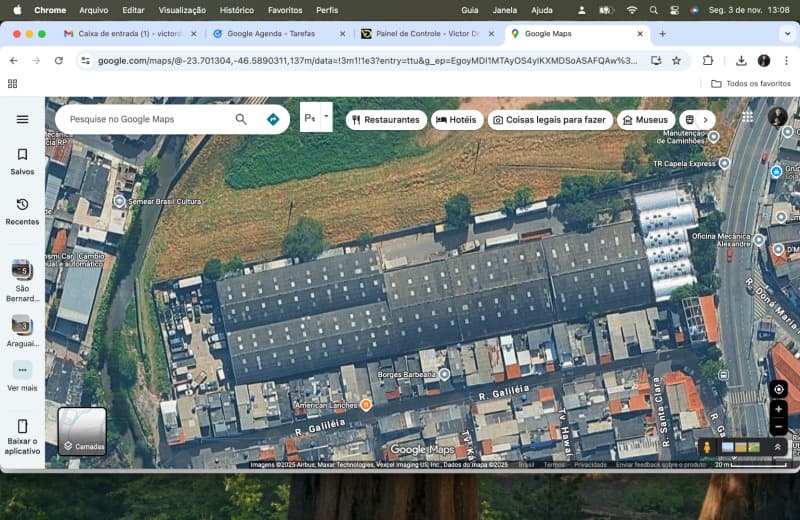Open the Google Maps hamburger menu

(x=22, y=119)
